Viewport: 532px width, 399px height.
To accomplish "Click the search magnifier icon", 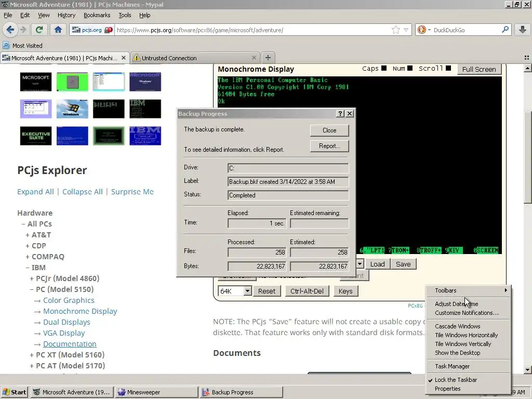I will point(505,30).
